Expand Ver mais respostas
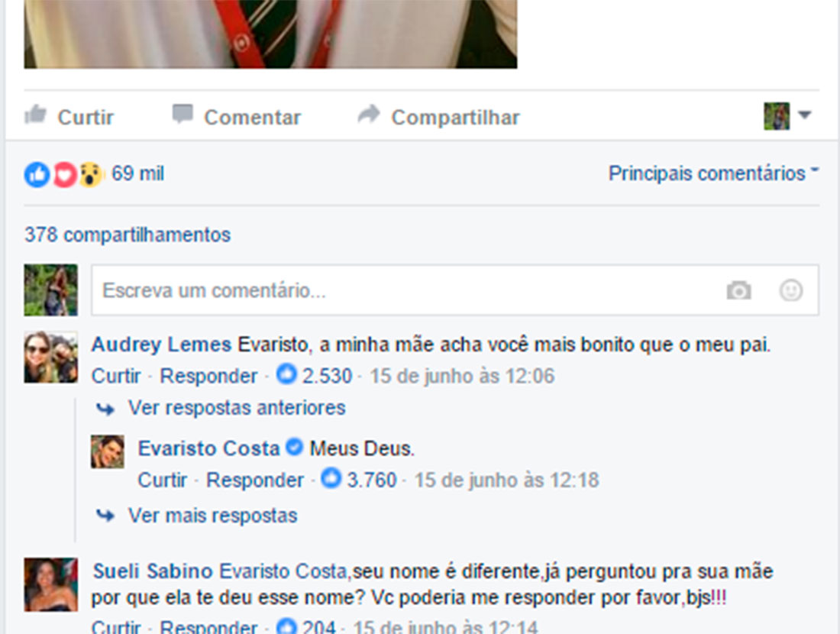The height and width of the screenshot is (634, 840). click(212, 516)
